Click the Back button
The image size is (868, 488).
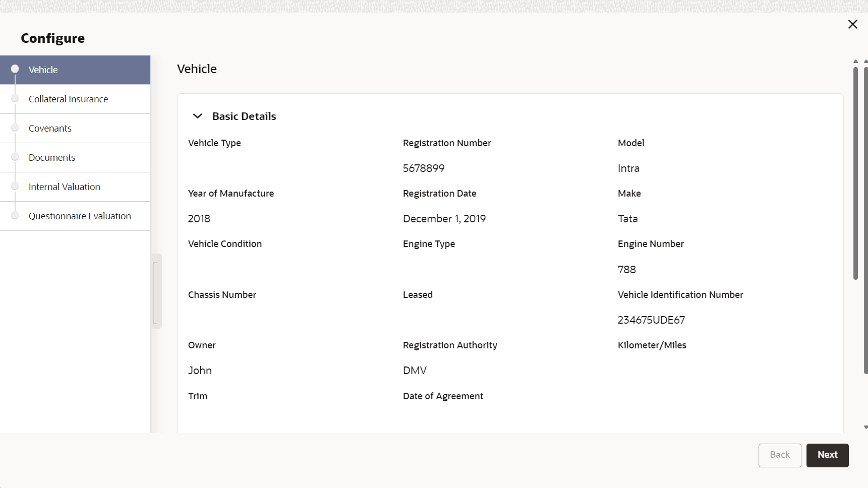pos(780,455)
